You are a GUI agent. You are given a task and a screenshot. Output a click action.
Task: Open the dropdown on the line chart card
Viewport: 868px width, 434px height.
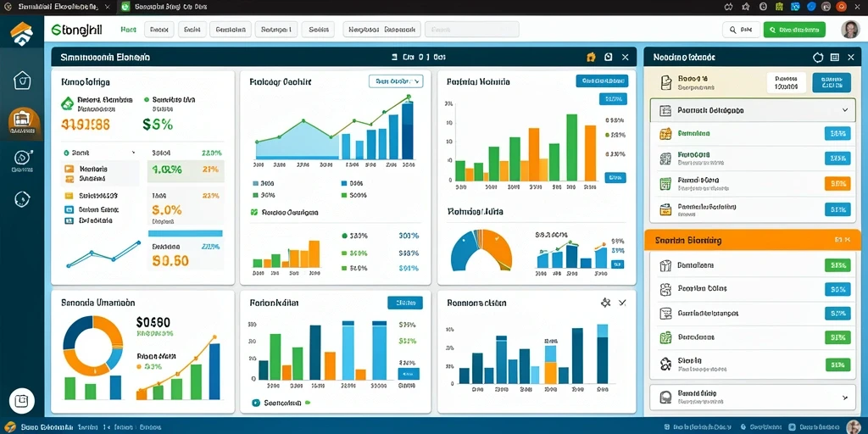(x=396, y=81)
